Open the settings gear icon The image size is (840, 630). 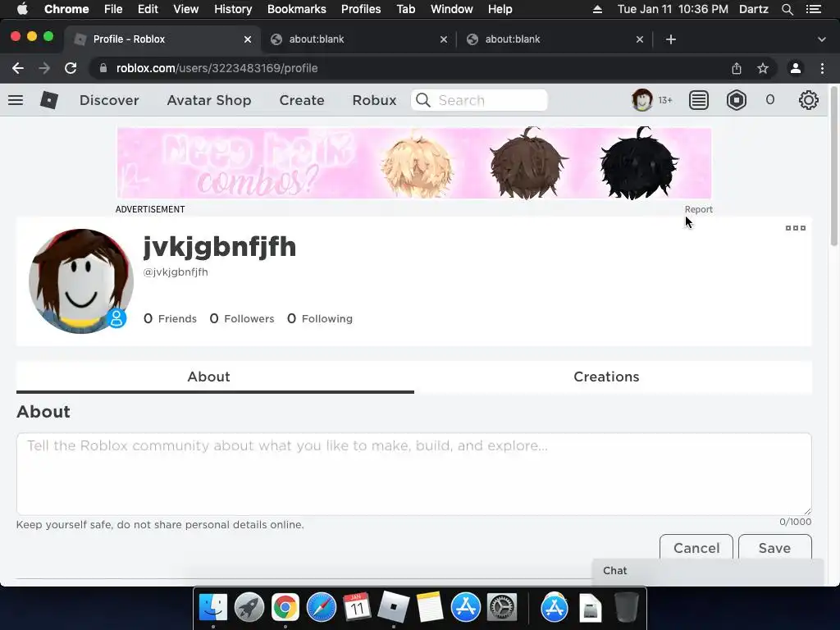pos(808,100)
